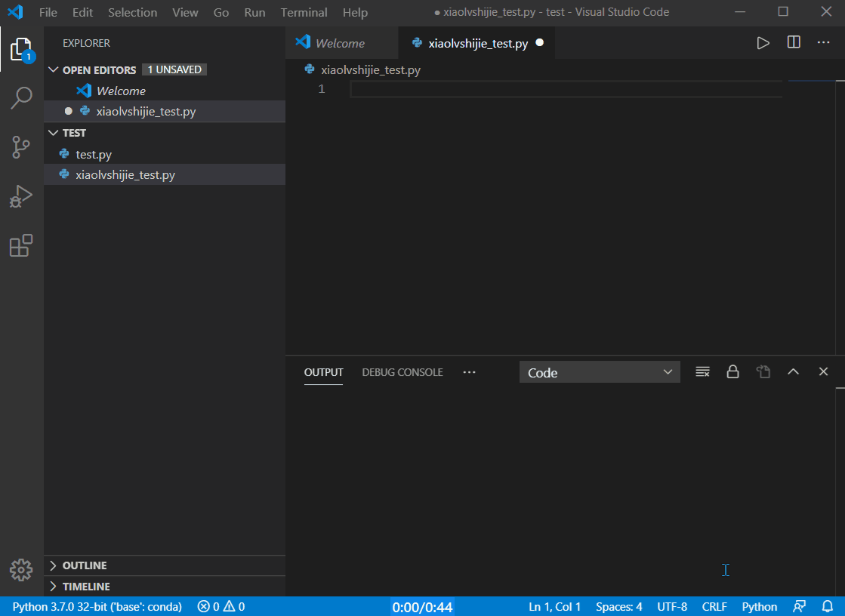Click into editor line 1
This screenshot has width=845, height=616.
566,89
